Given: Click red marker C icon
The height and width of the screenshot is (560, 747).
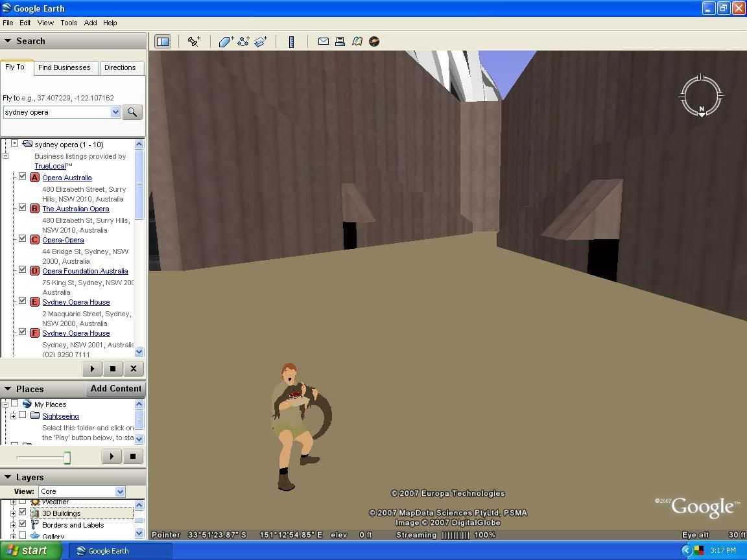Looking at the screenshot, I should tap(34, 240).
